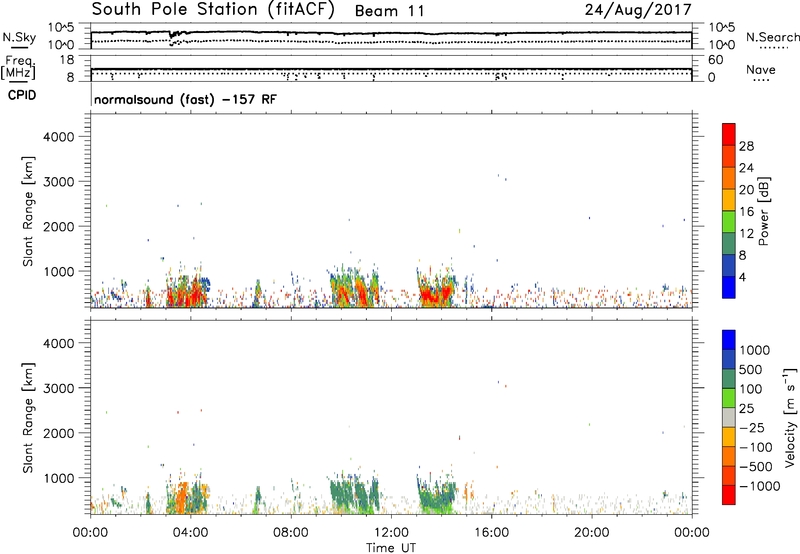Click the 10^5 label beside N.Sky
This screenshot has width=800, height=554.
click(x=61, y=28)
